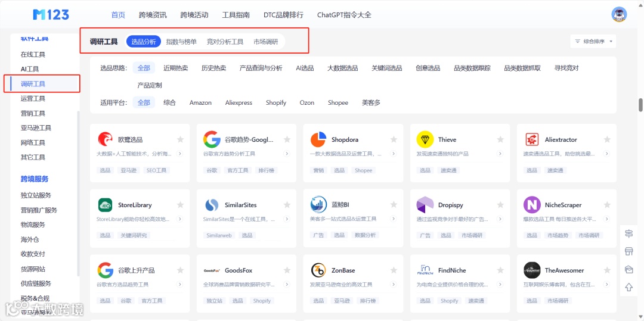Go to 跨境活动 in top navigation
644x321 pixels.
coord(194,15)
